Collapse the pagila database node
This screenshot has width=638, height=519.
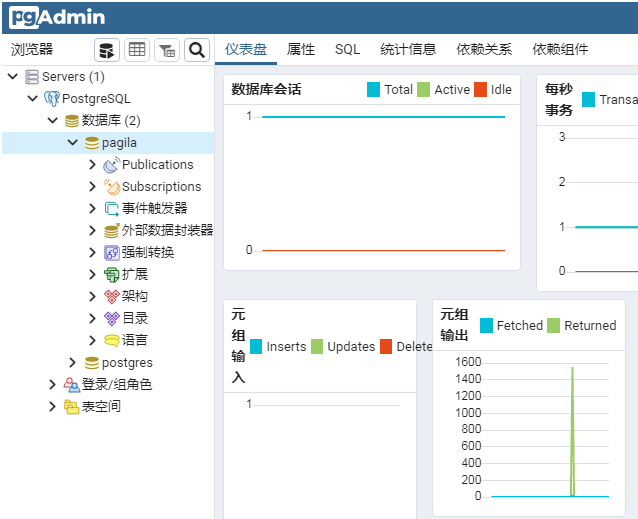point(73,143)
